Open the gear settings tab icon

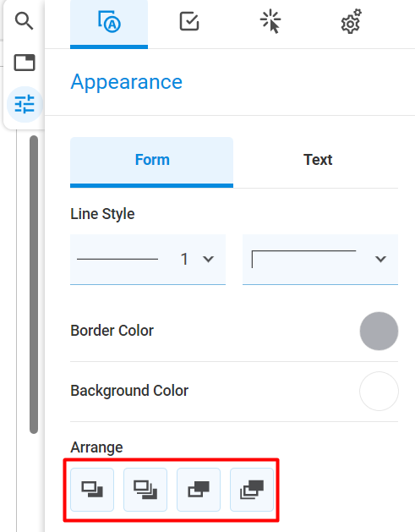click(351, 22)
